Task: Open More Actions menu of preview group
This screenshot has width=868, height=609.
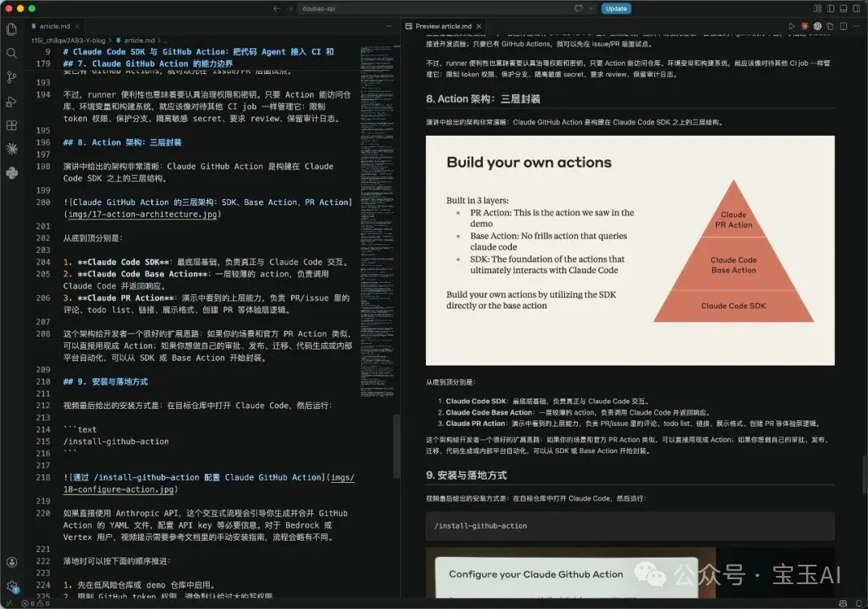Action: click(x=858, y=26)
